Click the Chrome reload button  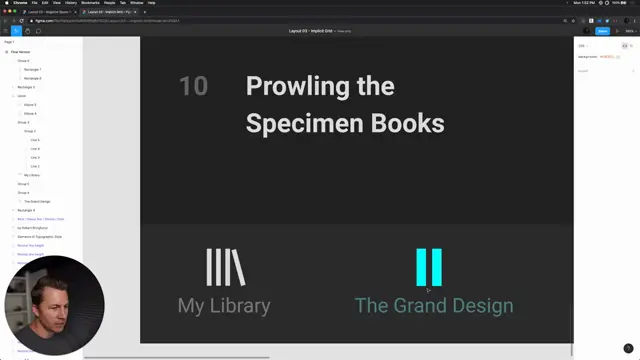point(22,21)
